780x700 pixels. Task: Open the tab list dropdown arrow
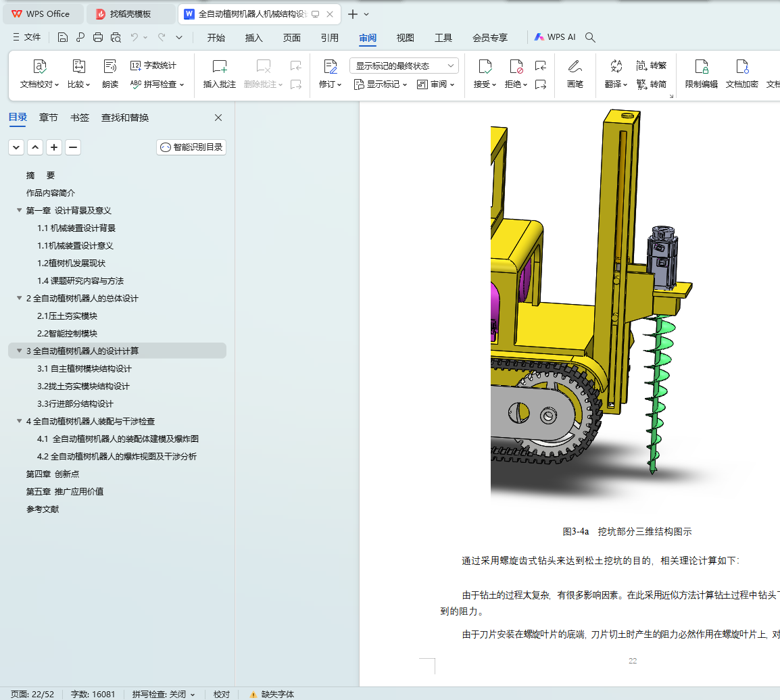(366, 14)
